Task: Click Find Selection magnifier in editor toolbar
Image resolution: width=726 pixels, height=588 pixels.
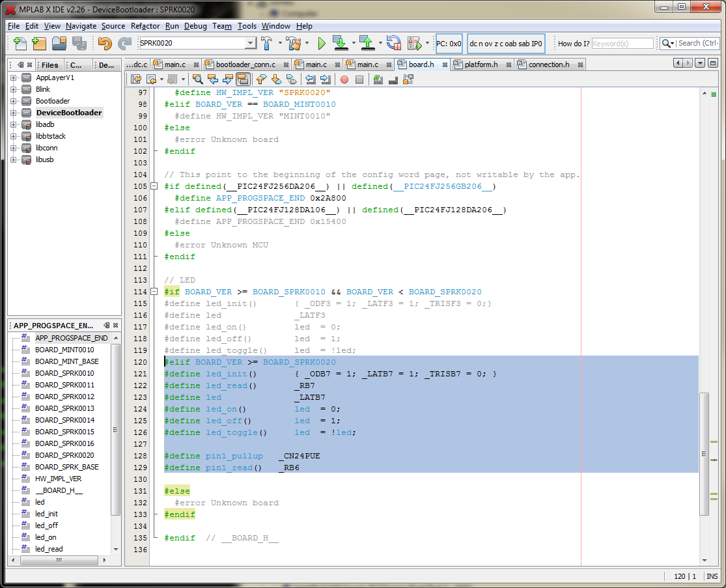Action: pyautogui.click(x=198, y=79)
